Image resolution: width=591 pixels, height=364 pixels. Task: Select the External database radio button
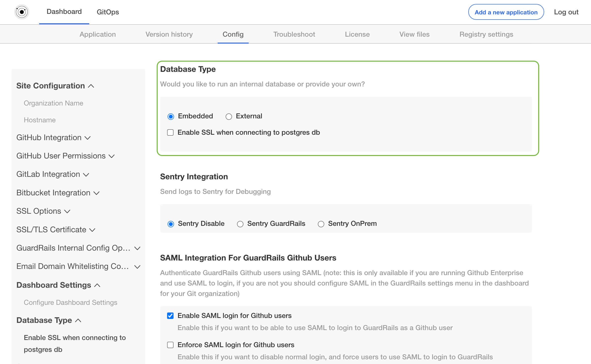pyautogui.click(x=229, y=116)
